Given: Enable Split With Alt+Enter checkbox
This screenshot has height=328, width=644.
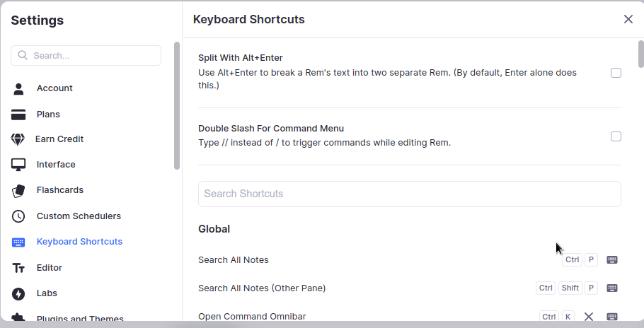Looking at the screenshot, I should 616,73.
